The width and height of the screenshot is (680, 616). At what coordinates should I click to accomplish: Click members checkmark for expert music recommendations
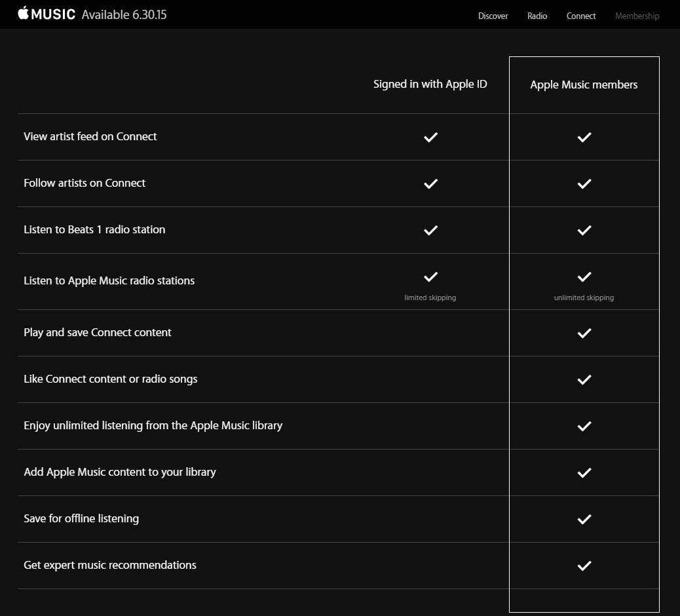pos(584,566)
